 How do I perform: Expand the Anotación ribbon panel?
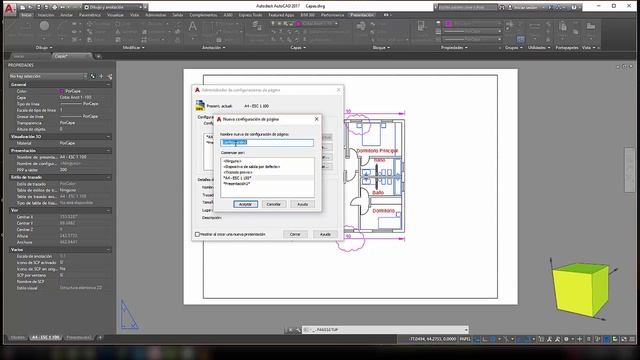coord(213,48)
